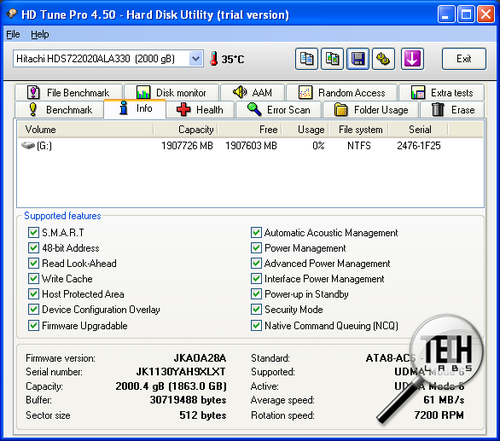Toggle the Power Management checkbox
This screenshot has height=441, width=500.
click(x=256, y=248)
